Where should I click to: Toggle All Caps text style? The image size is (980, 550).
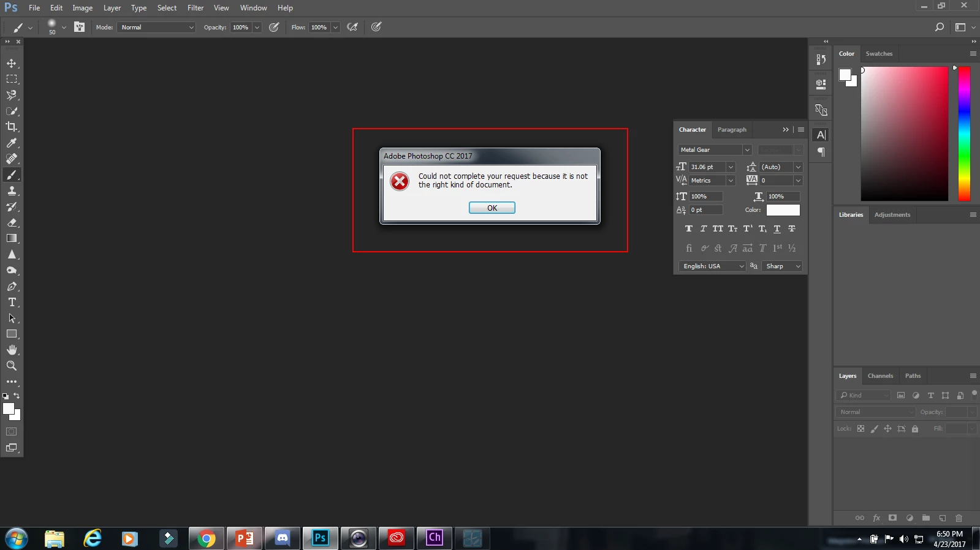click(718, 228)
